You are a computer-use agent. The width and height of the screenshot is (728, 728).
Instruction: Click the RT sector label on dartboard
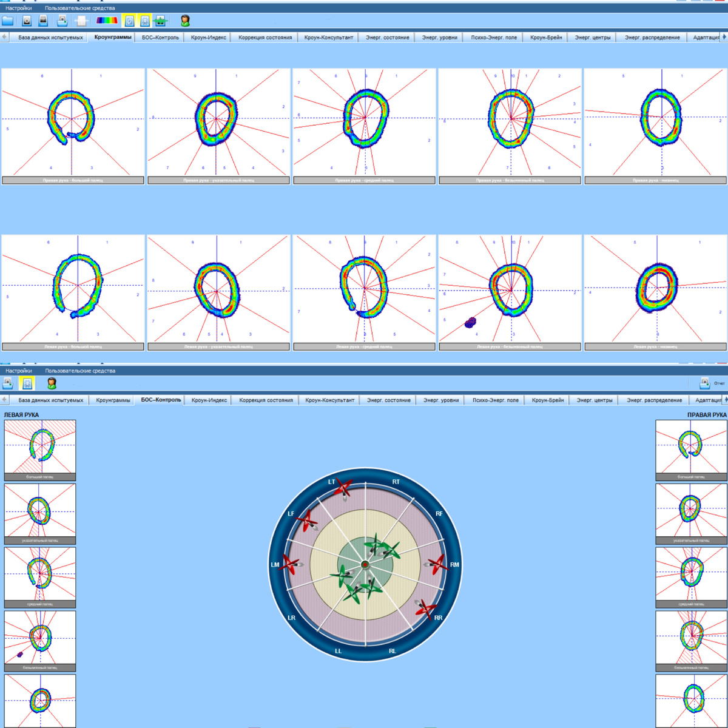click(396, 482)
